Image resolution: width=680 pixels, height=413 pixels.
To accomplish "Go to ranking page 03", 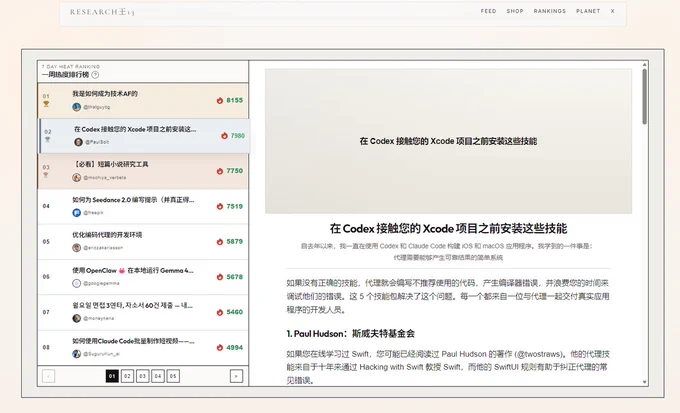I will pyautogui.click(x=142, y=376).
